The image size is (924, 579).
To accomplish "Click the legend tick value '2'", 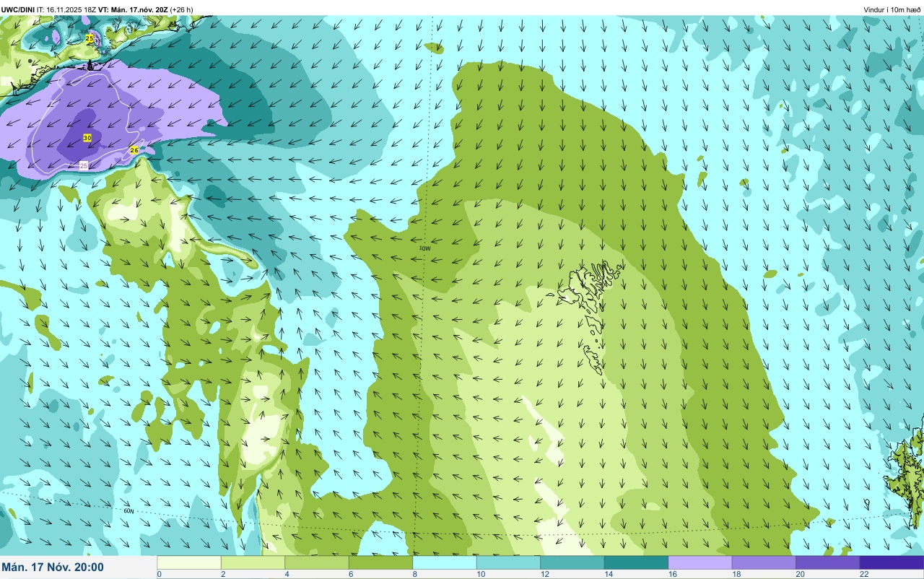I will (x=222, y=575).
